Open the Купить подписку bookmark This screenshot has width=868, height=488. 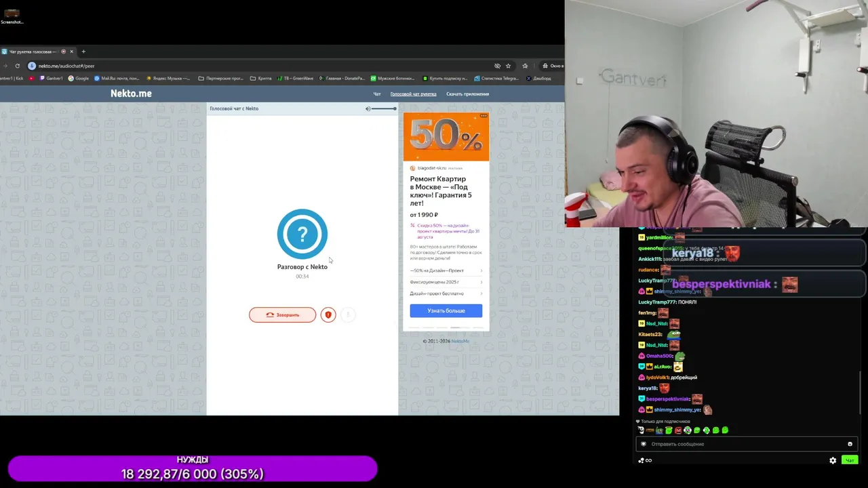445,79
